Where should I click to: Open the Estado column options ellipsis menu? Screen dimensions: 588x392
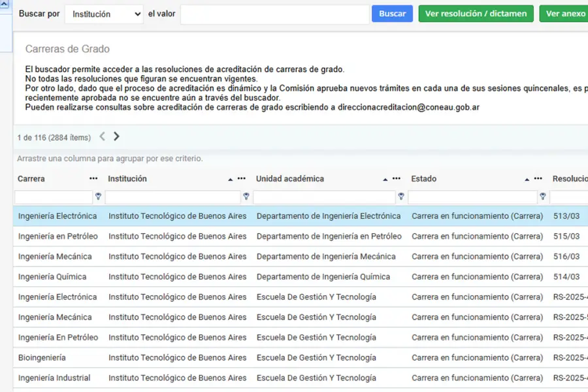(538, 178)
